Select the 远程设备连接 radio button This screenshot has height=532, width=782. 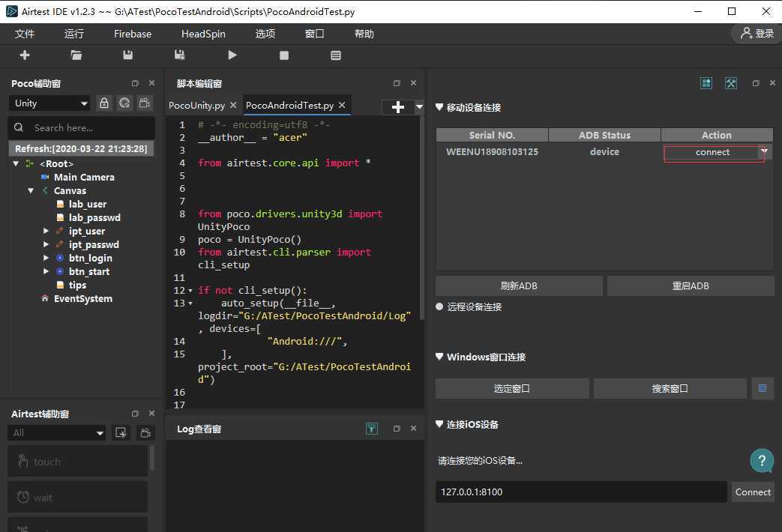[x=439, y=306]
